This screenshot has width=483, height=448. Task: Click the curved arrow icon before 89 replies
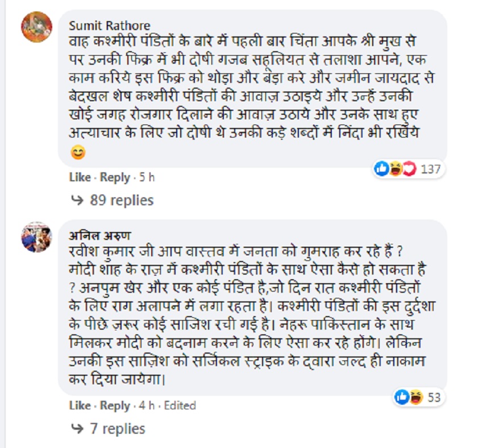tap(76, 200)
